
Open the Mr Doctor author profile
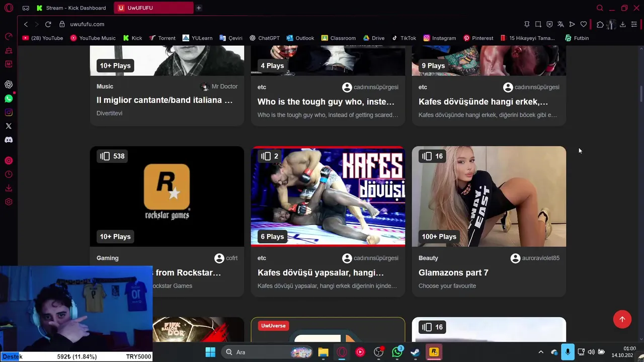(219, 86)
